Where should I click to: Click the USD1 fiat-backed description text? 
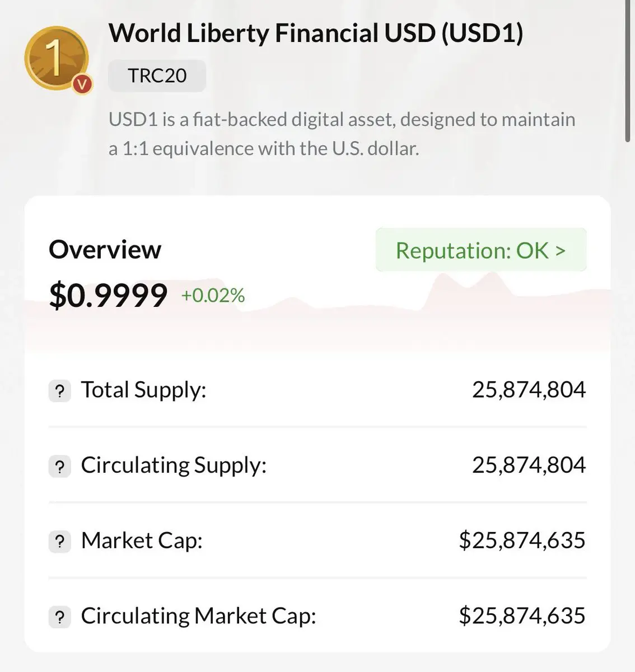[x=342, y=134]
